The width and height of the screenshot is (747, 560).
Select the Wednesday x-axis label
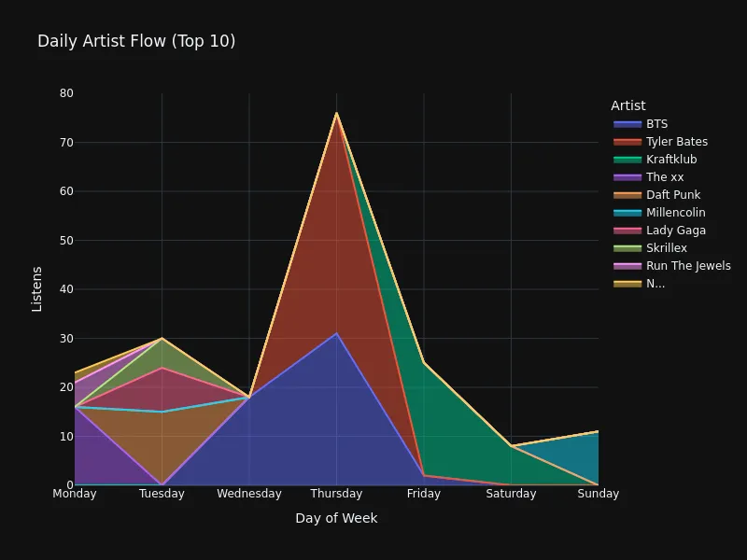(249, 494)
